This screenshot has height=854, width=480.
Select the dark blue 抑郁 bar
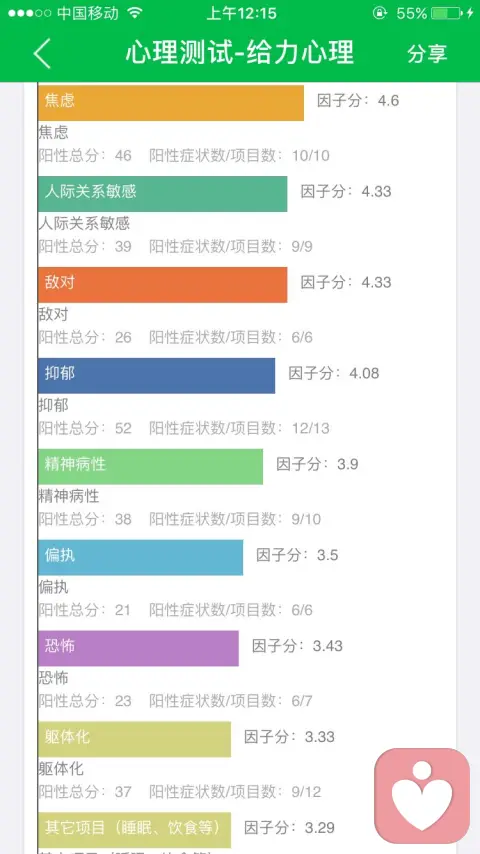156,376
